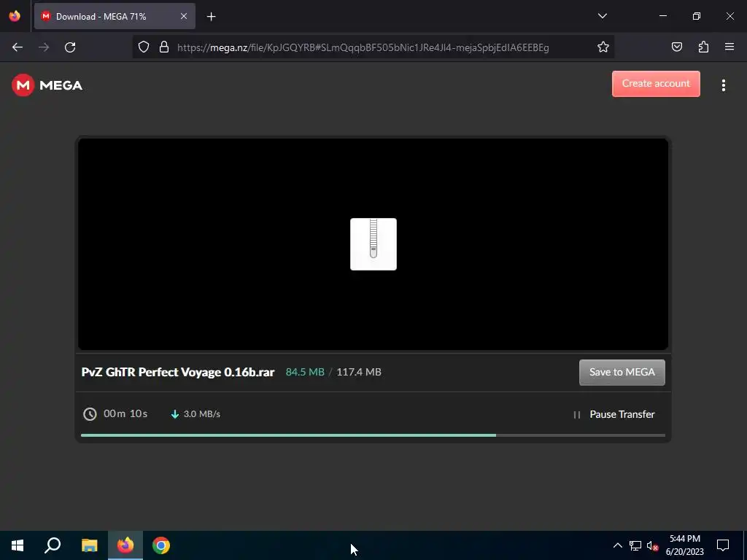This screenshot has width=747, height=560.
Task: Click the MEGA logo
Action: click(x=47, y=85)
